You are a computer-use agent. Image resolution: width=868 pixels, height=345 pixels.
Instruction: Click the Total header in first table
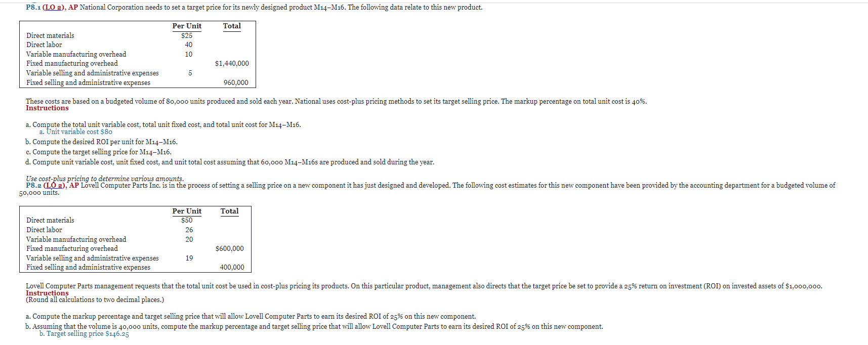click(x=232, y=26)
